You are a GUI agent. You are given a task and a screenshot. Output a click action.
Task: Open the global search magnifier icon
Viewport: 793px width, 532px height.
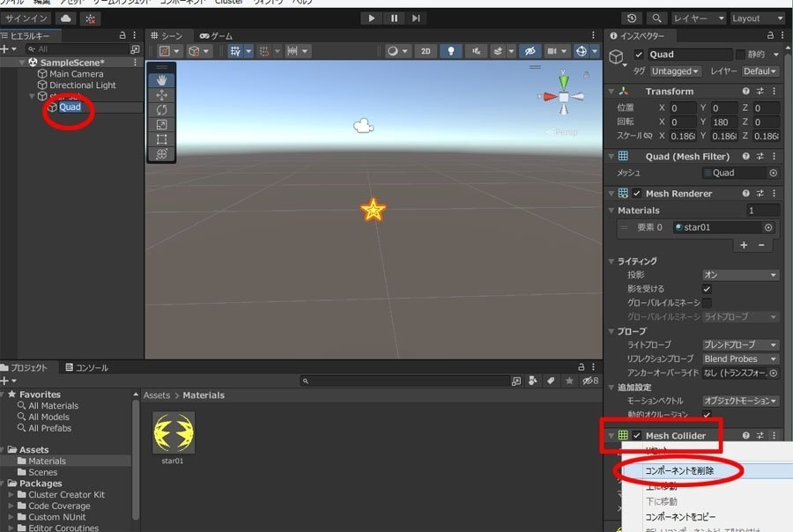point(656,18)
